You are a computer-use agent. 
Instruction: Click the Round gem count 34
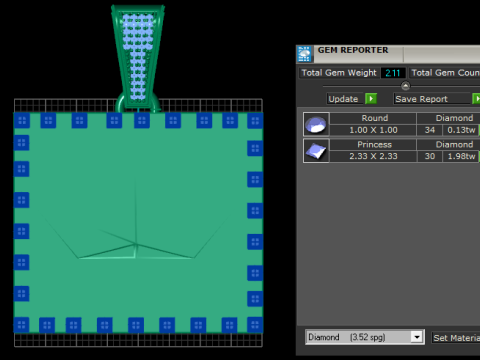click(x=430, y=130)
